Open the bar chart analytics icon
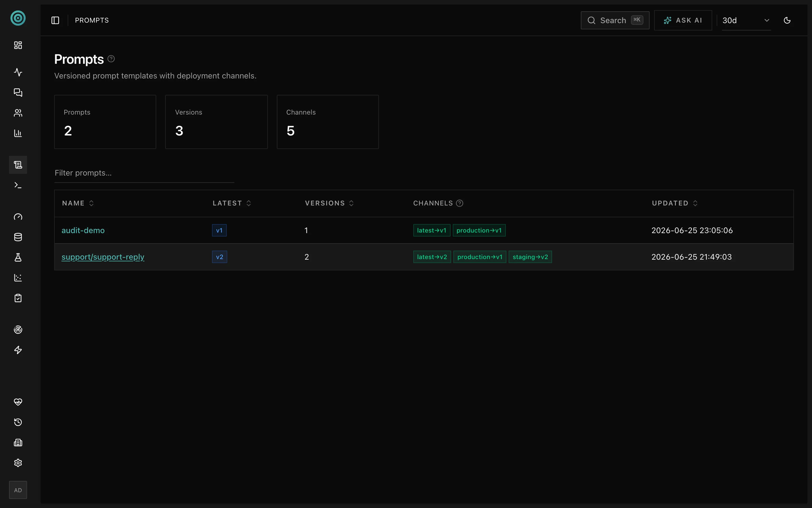Viewport: 812px width, 508px height. coord(18,133)
